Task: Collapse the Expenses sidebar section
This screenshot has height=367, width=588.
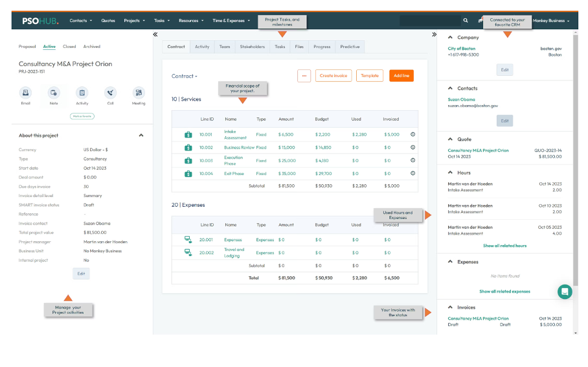Action: pos(450,262)
